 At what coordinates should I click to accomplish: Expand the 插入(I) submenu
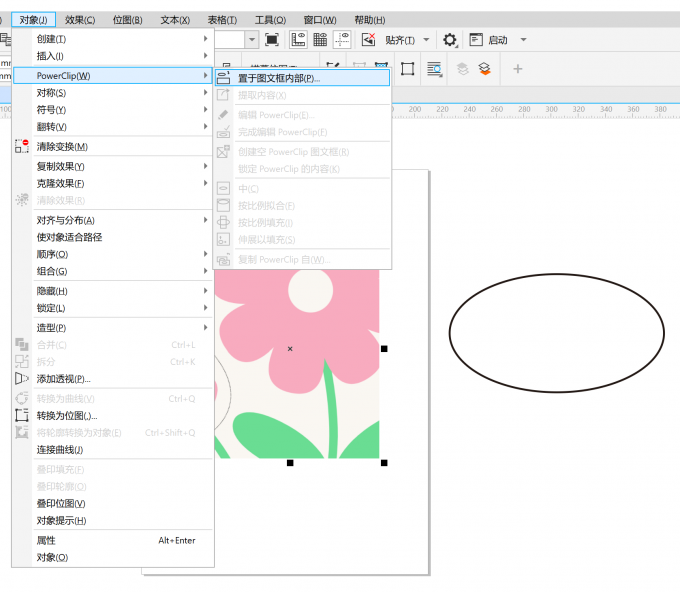pos(113,56)
